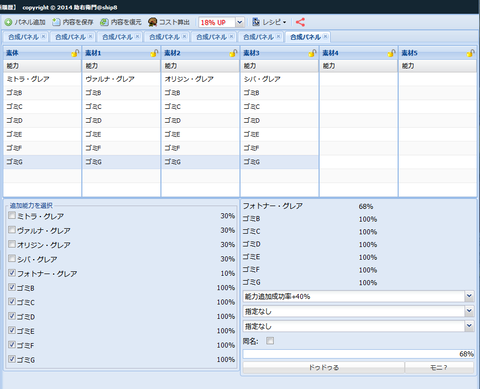Click the 素体 column header title
This screenshot has width=480, height=389.
pyautogui.click(x=12, y=53)
